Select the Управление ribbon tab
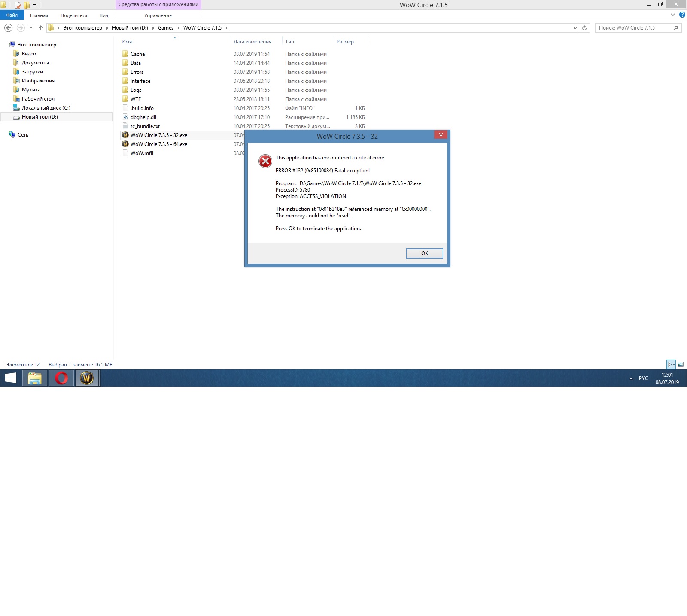 [x=158, y=15]
